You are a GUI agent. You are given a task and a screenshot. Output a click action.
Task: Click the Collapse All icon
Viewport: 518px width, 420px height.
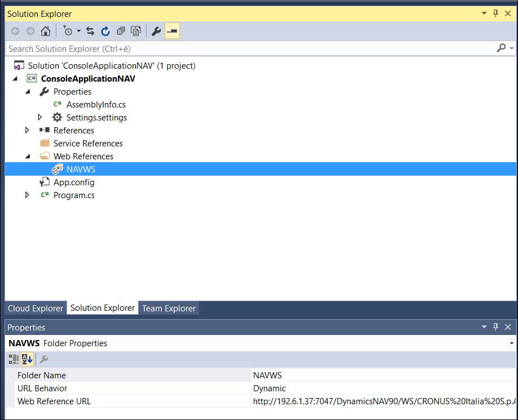121,31
